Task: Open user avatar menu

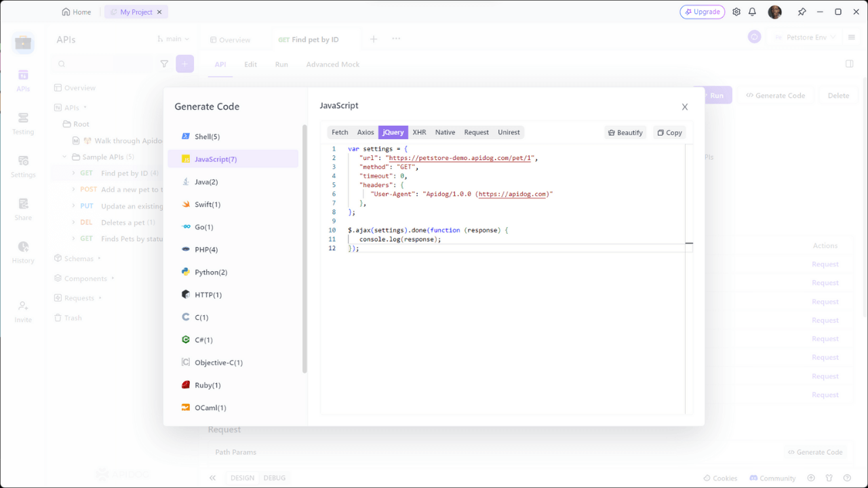Action: (775, 12)
